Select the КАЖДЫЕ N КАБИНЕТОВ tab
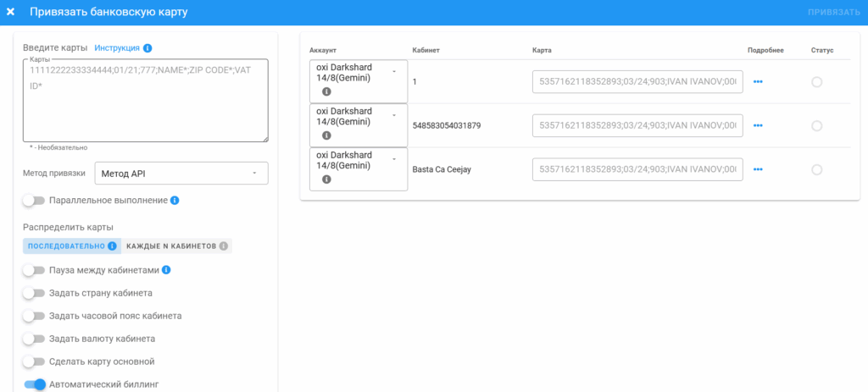Image resolution: width=868 pixels, height=392 pixels. click(x=176, y=246)
